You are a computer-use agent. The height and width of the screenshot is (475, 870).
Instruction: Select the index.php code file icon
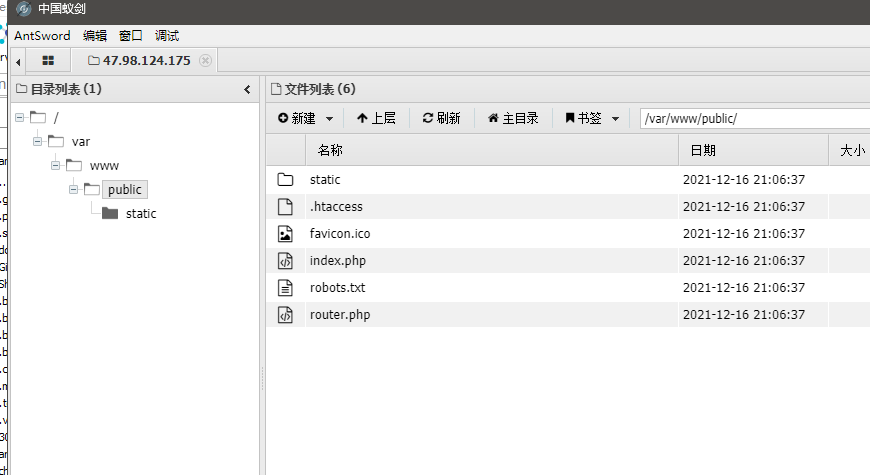285,261
